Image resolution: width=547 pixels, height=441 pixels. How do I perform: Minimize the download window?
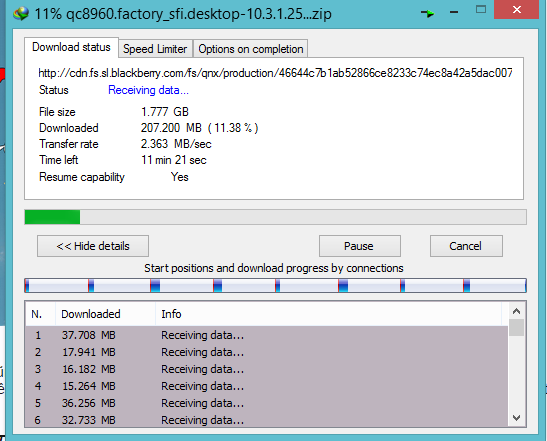454,12
